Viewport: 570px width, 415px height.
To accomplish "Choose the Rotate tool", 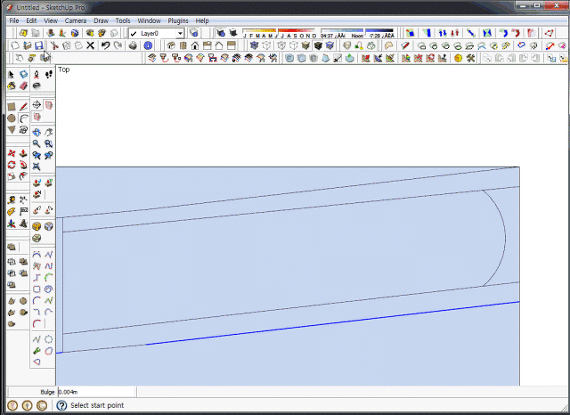I will (11, 165).
